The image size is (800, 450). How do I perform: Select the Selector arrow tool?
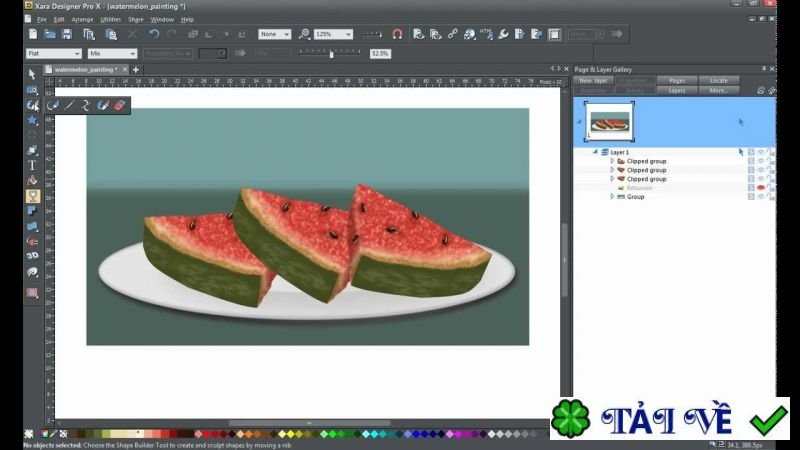click(x=32, y=74)
